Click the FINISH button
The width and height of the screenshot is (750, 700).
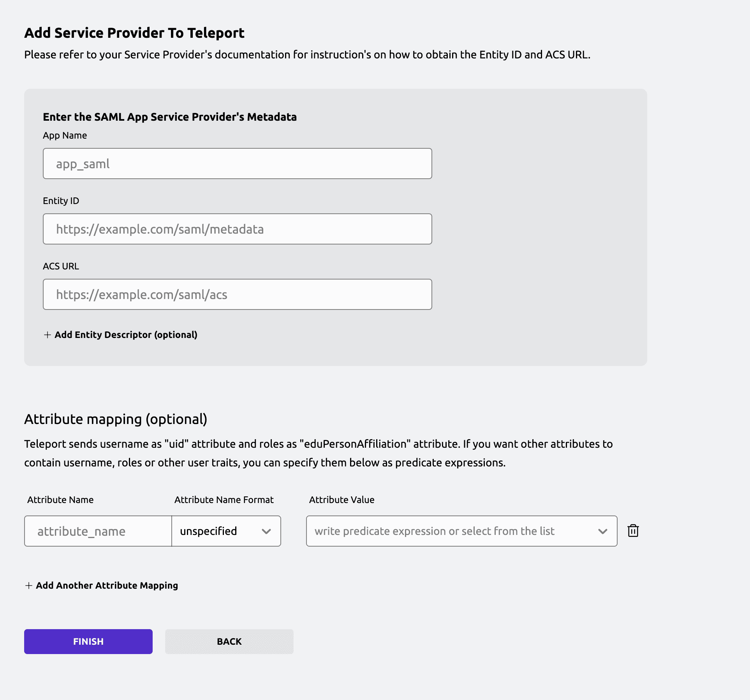pos(88,641)
